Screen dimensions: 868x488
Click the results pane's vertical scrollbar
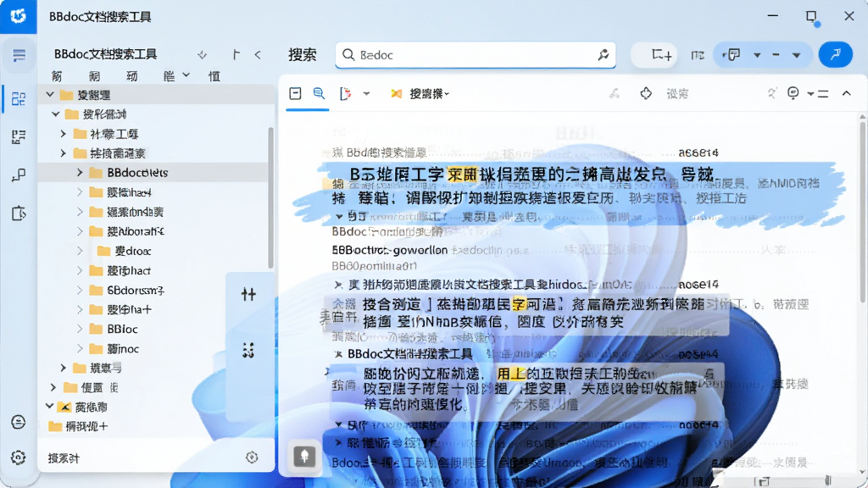[x=862, y=210]
